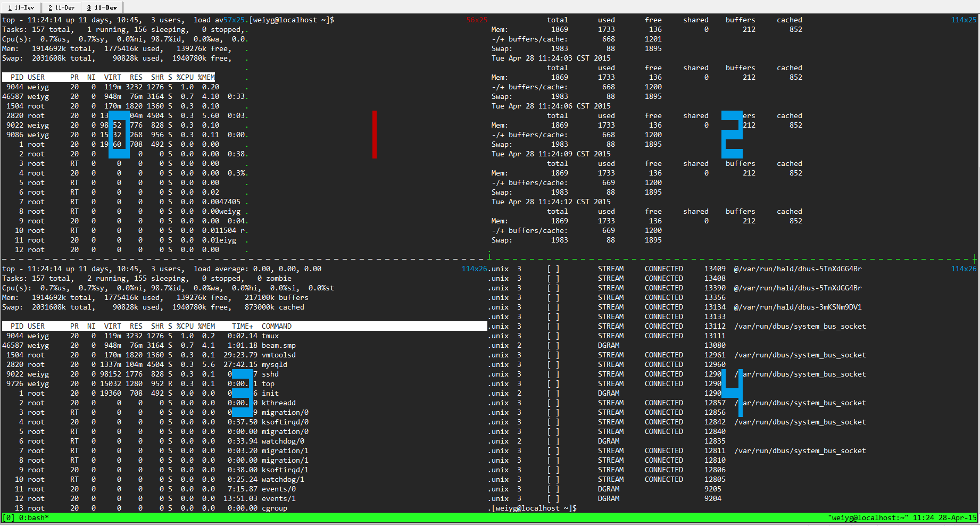Click the 0:bash* window in tmux status bar
Viewport: 980px width, 526px height.
34,517
